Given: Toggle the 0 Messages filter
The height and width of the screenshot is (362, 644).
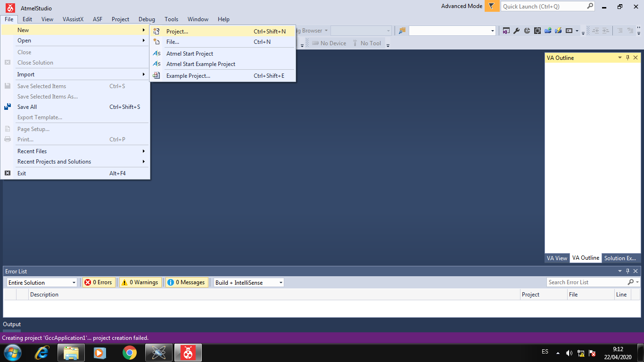Looking at the screenshot, I should point(187,282).
